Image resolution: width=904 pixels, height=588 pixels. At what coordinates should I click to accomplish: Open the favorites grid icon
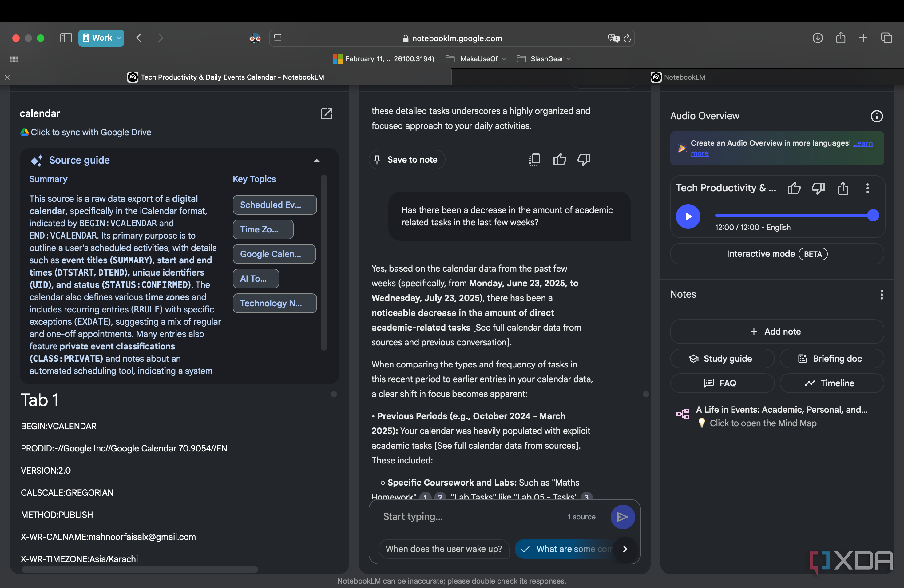coord(14,59)
